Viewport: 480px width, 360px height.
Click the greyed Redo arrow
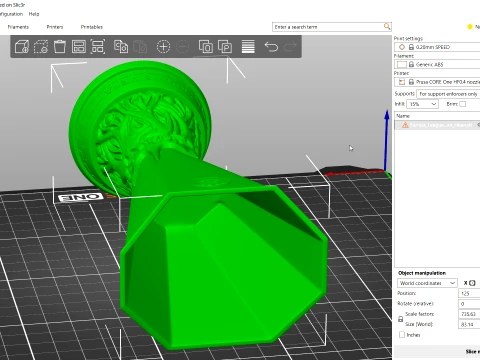[290, 47]
